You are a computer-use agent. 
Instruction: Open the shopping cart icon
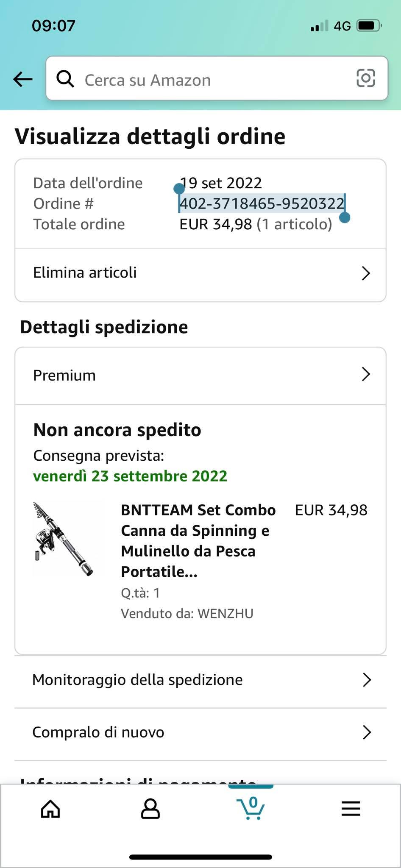[x=251, y=808]
